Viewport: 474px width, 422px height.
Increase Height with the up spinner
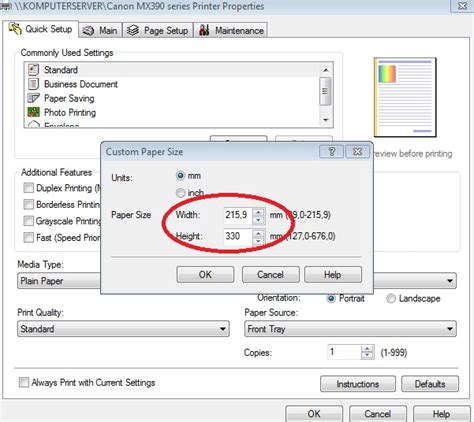coord(259,233)
